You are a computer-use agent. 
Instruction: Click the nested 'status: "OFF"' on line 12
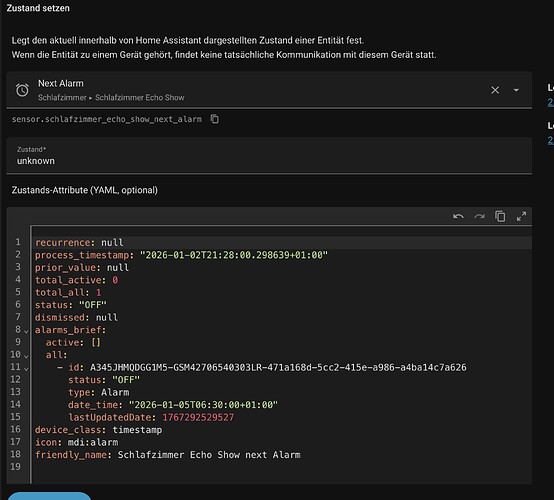coord(104,380)
